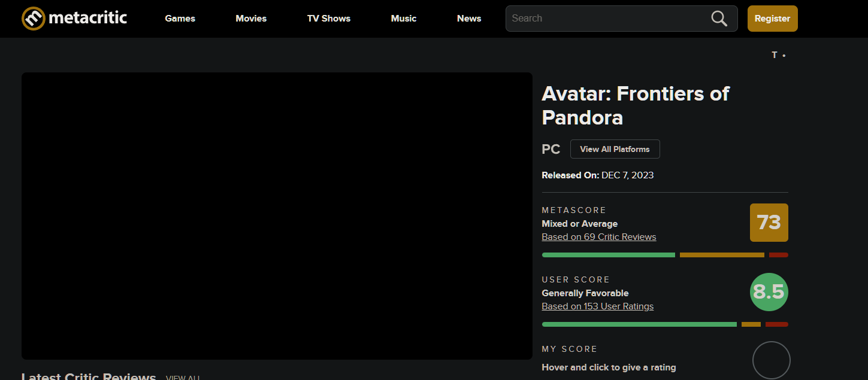
Task: Click the User Score 8.5 badge
Action: [769, 292]
